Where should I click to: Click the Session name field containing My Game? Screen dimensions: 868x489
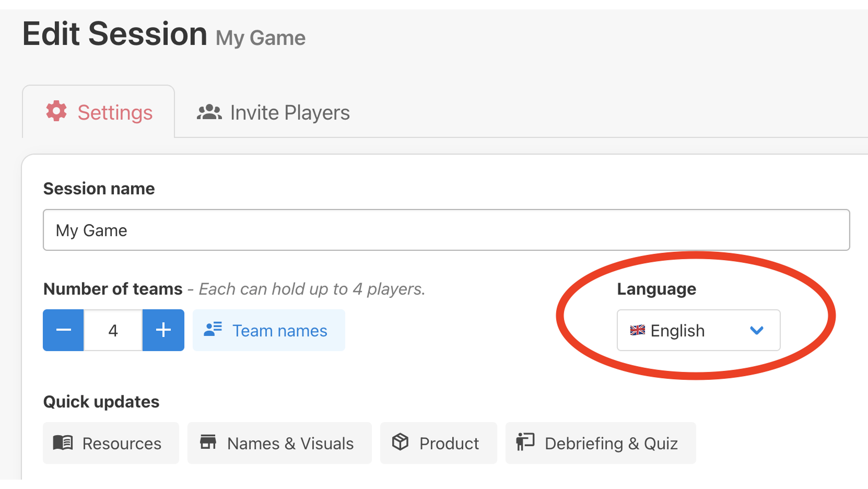pos(446,230)
